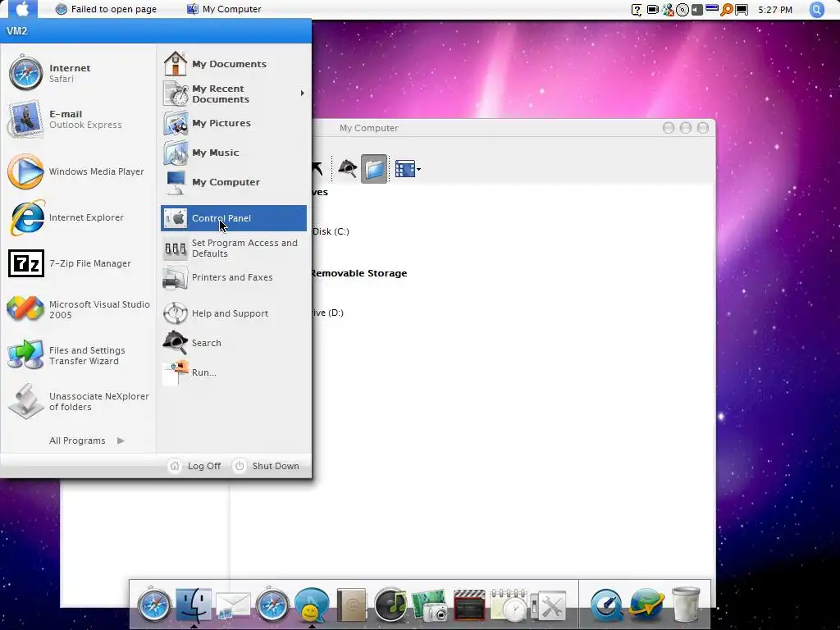This screenshot has width=840, height=630.
Task: Open My Music folder
Action: tap(234, 153)
